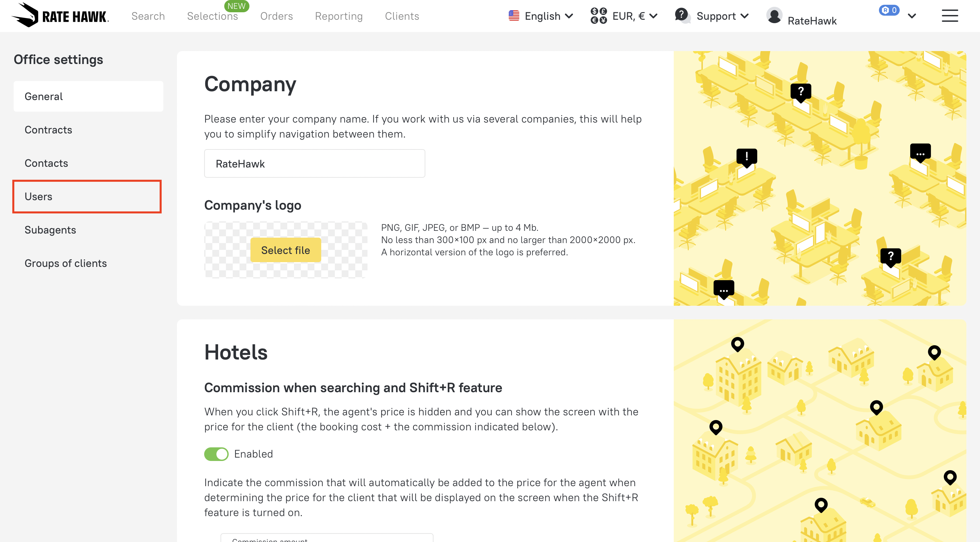Click the currency symbols icon
This screenshot has height=542, width=980.
pos(599,16)
